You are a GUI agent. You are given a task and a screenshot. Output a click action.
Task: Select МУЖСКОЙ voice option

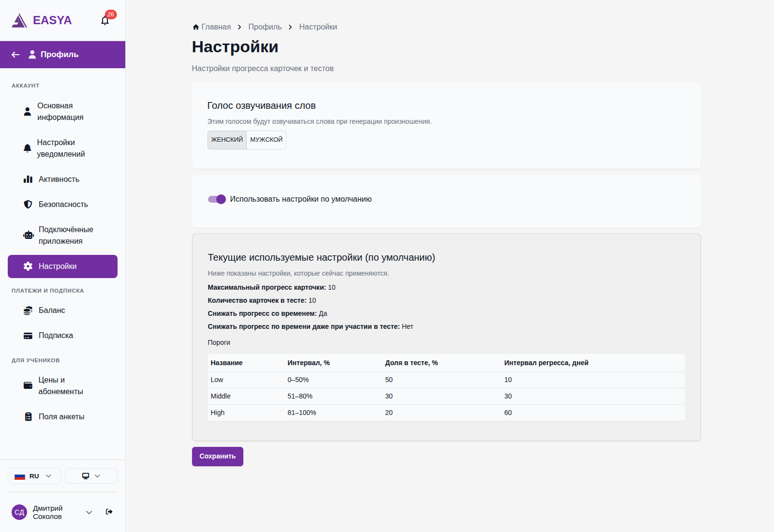tap(266, 140)
